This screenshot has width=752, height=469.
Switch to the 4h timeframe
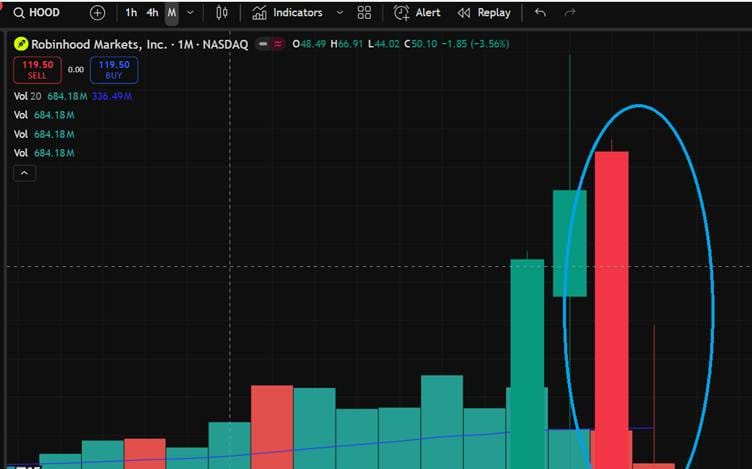(x=152, y=13)
